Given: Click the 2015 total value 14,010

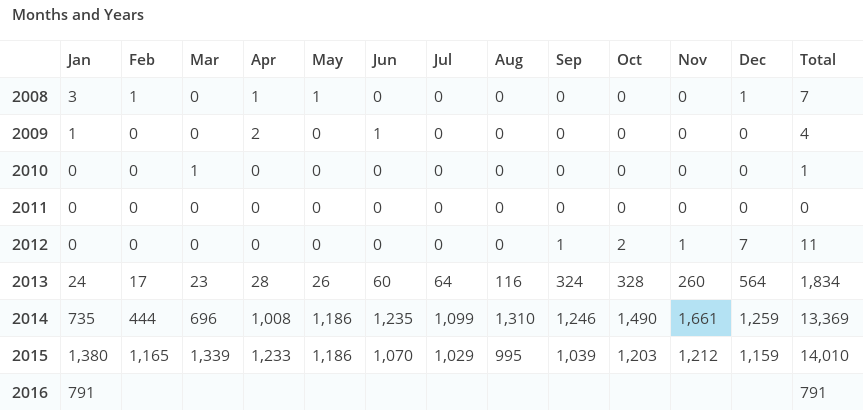Looking at the screenshot, I should point(823,355).
